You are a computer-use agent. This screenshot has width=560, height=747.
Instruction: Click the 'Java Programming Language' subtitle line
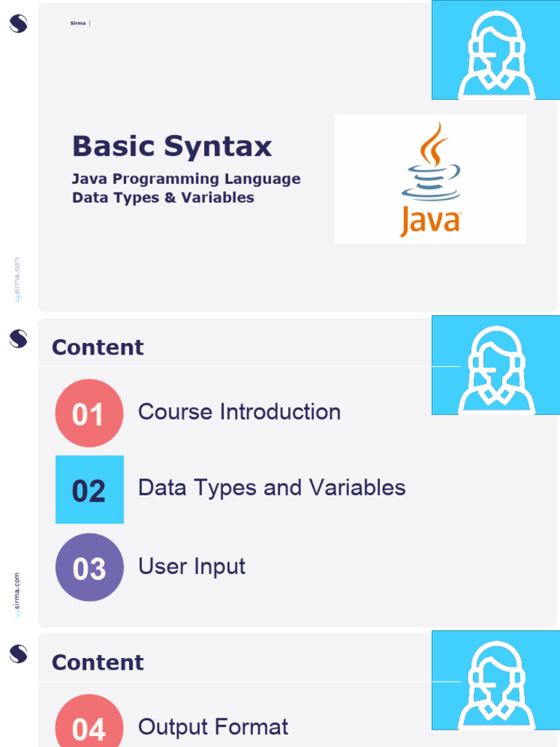(x=186, y=179)
